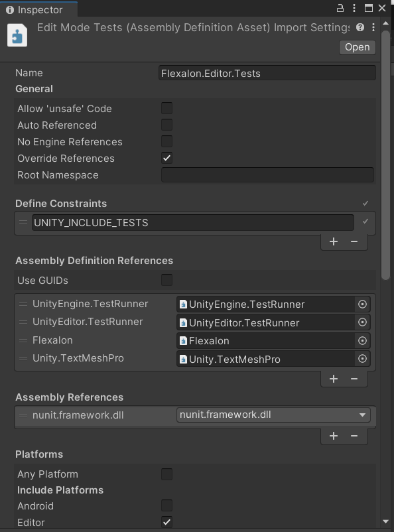This screenshot has height=532, width=394.
Task: Click the checkmark beside Define Constraints header
Action: click(x=364, y=203)
